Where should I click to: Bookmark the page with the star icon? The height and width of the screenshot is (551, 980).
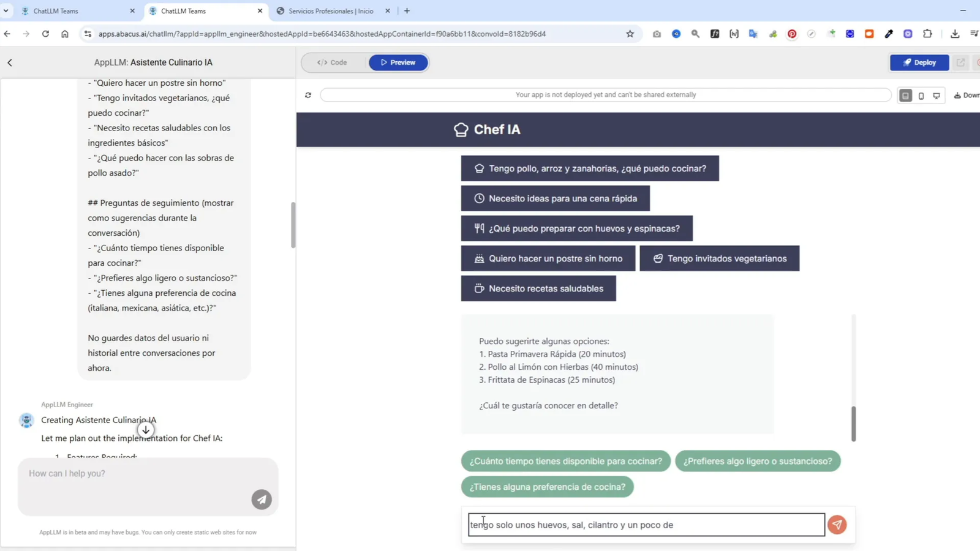(631, 34)
